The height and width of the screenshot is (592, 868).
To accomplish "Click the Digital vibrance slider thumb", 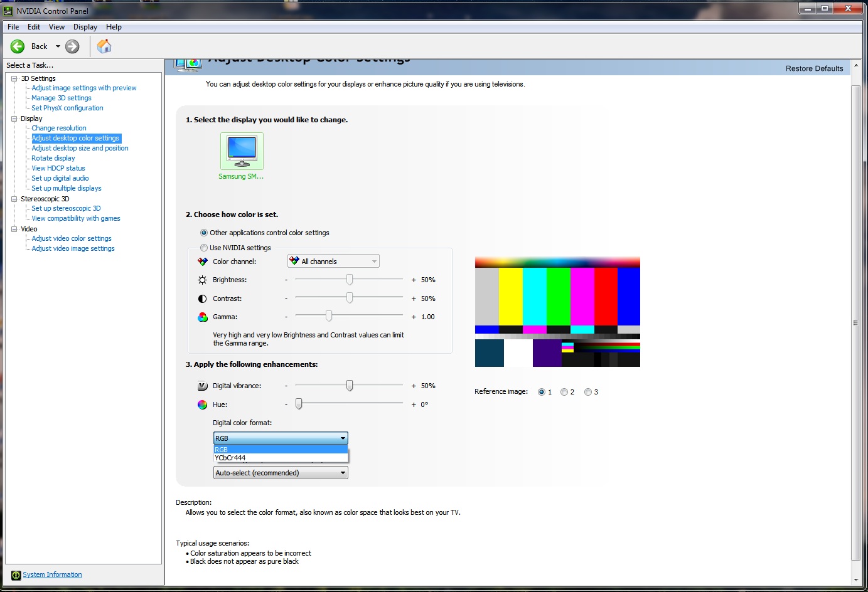I will pyautogui.click(x=350, y=385).
